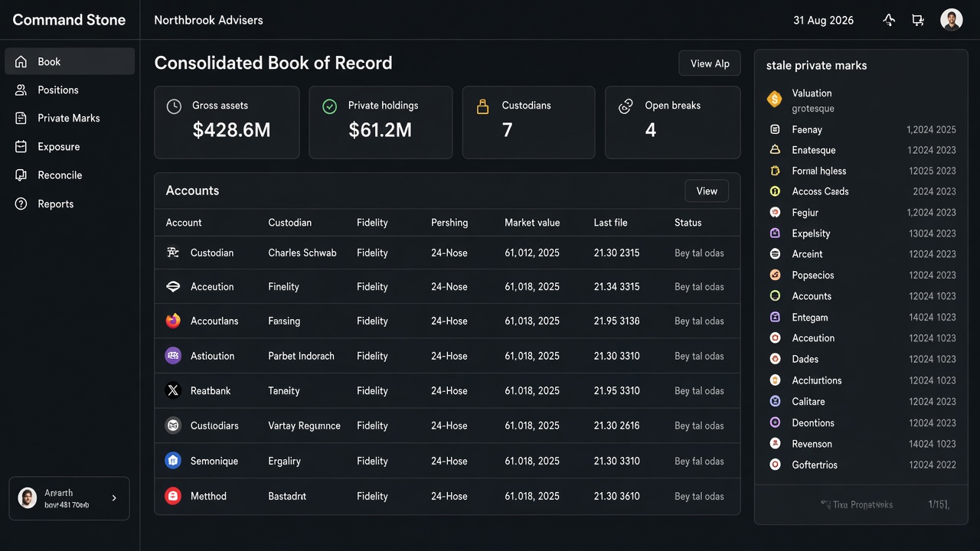980x551 pixels.
Task: Click the View button in Accounts
Action: (707, 191)
